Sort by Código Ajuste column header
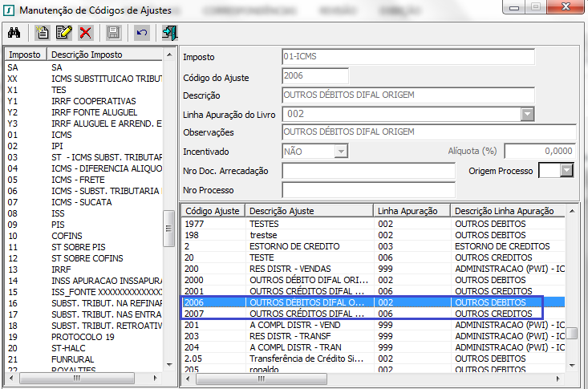This screenshot has height=389, width=588. click(213, 210)
